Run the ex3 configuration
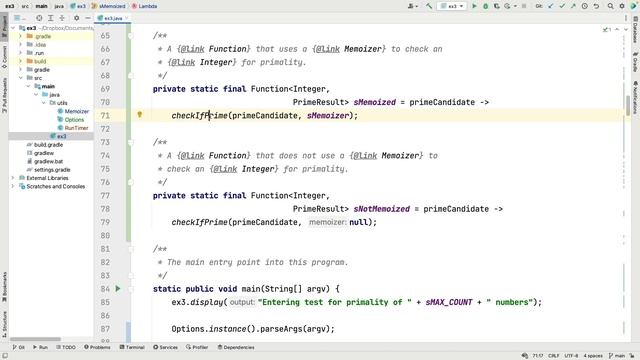Image resolution: width=640 pixels, height=360 pixels. pos(474,6)
